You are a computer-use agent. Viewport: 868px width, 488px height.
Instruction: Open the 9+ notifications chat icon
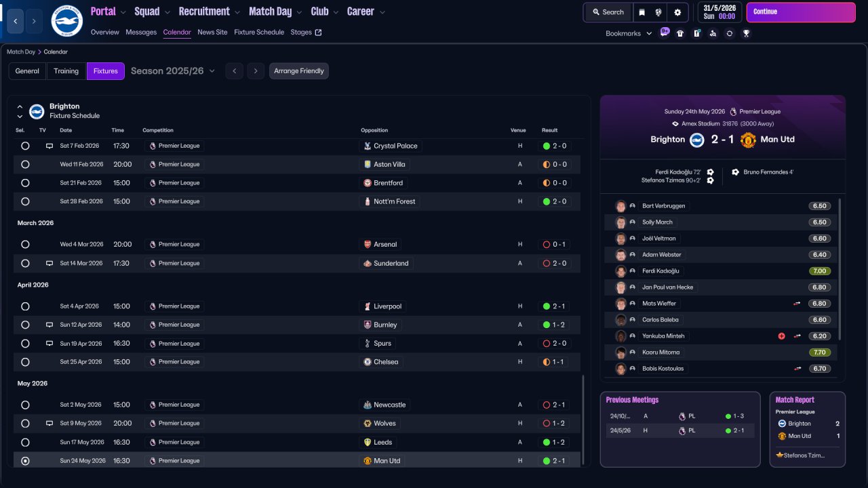point(664,33)
